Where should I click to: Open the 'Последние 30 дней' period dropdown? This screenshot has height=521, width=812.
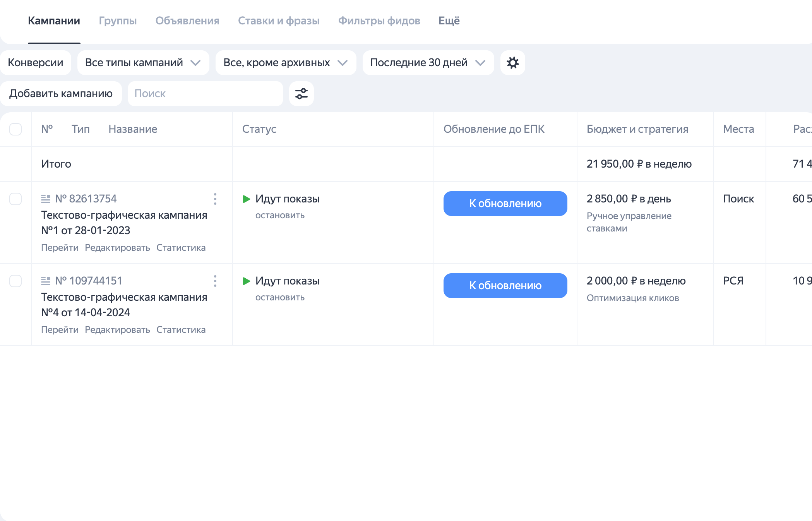428,63
